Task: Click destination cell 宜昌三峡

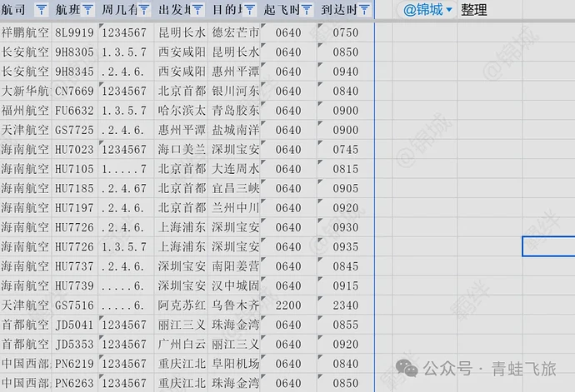Action: 236,188
